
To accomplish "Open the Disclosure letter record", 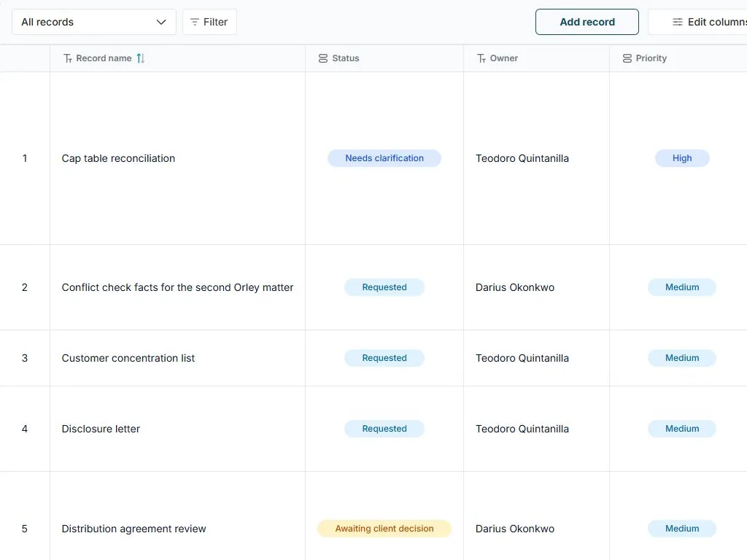I will 101,429.
